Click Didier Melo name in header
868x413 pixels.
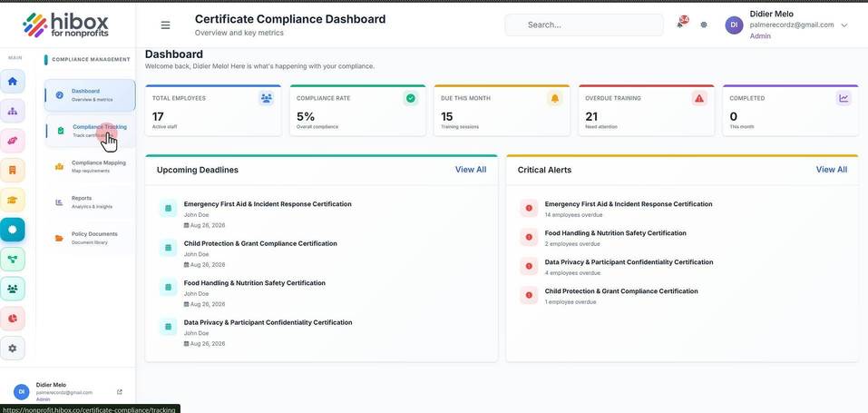771,14
